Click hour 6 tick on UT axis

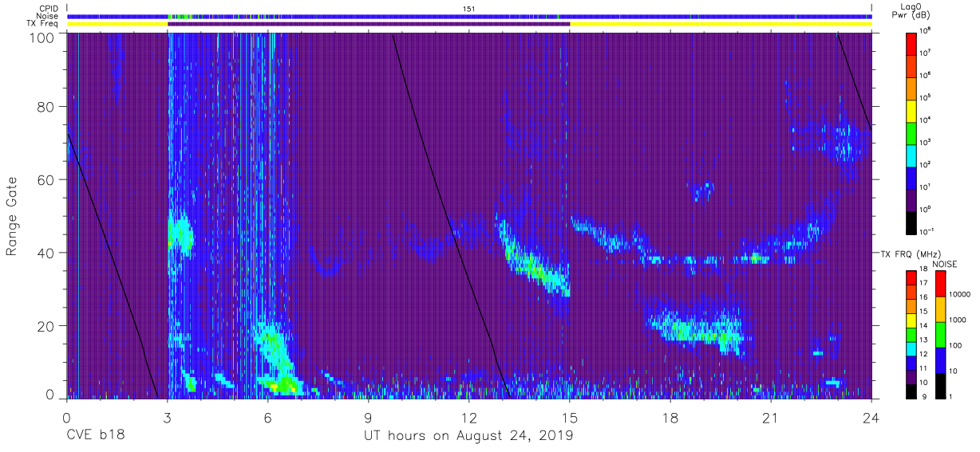[x=267, y=417]
